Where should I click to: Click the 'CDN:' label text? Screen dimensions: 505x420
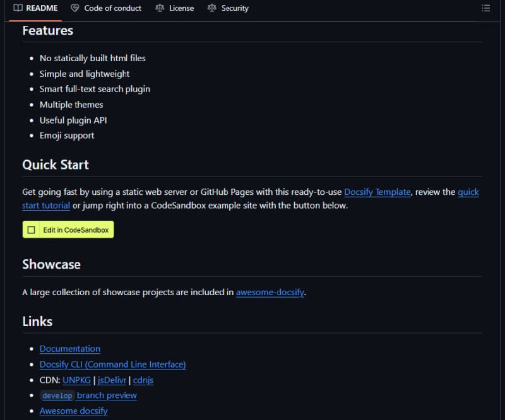point(50,380)
